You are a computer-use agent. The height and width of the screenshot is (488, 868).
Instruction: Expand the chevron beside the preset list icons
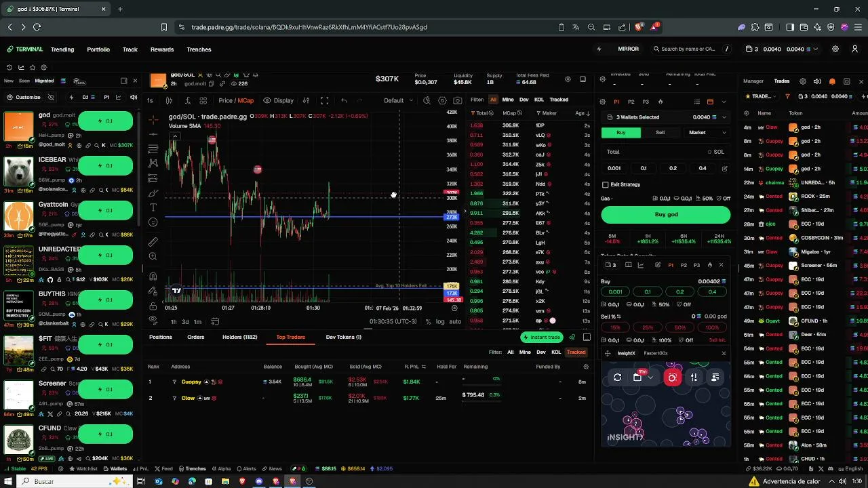pos(724,102)
